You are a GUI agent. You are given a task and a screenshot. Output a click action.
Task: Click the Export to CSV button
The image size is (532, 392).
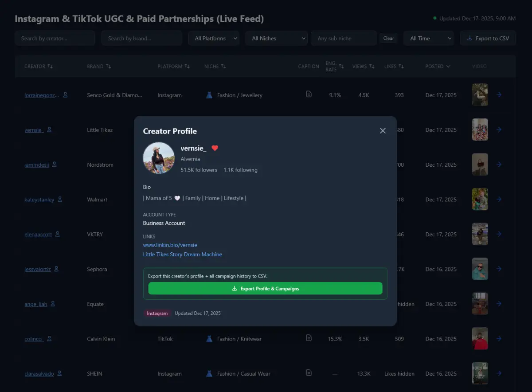(x=488, y=39)
